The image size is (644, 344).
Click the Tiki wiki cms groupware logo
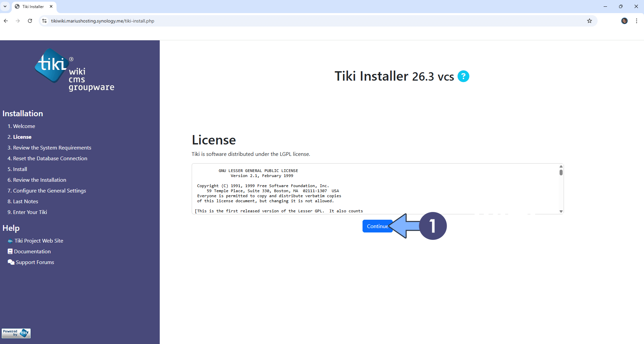pos(74,70)
